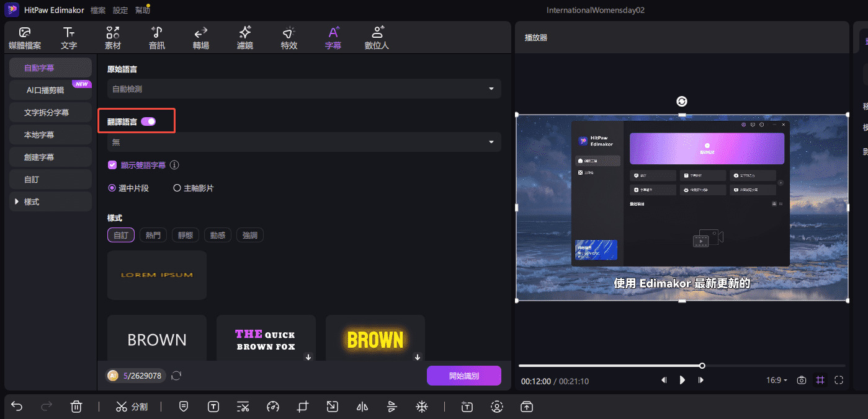Switch to the 熱門 style tab
This screenshot has height=419, width=868.
coord(153,235)
